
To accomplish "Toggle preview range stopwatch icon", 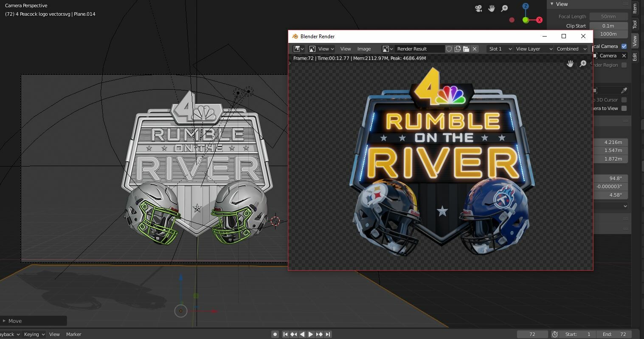I will coord(554,334).
